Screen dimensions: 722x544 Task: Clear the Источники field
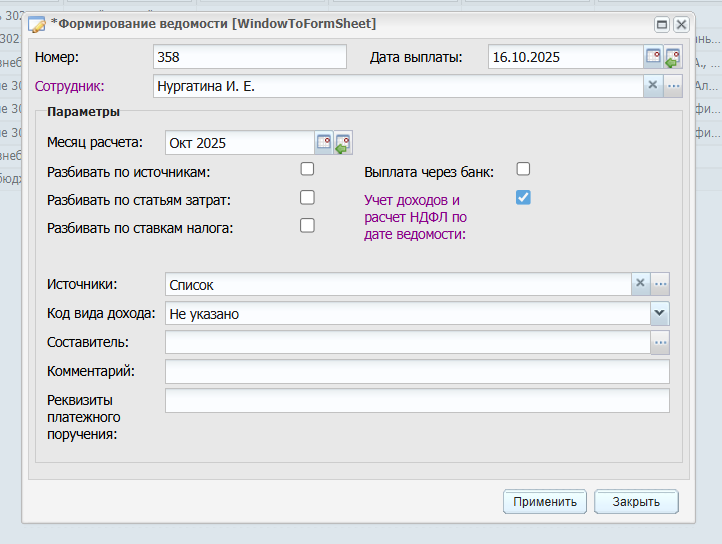(640, 283)
